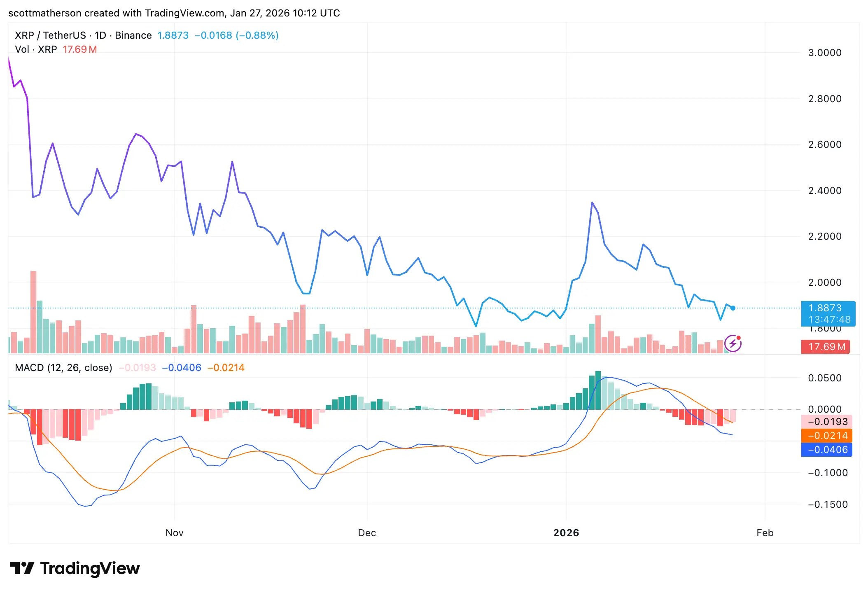The image size is (868, 593).
Task: Select the MACD (12, 26, close) indicator title
Action: pos(63,367)
